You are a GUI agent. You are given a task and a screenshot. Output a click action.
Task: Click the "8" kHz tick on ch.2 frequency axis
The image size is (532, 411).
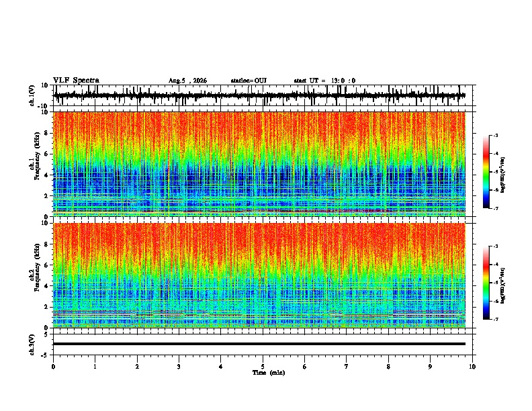pyautogui.click(x=46, y=244)
